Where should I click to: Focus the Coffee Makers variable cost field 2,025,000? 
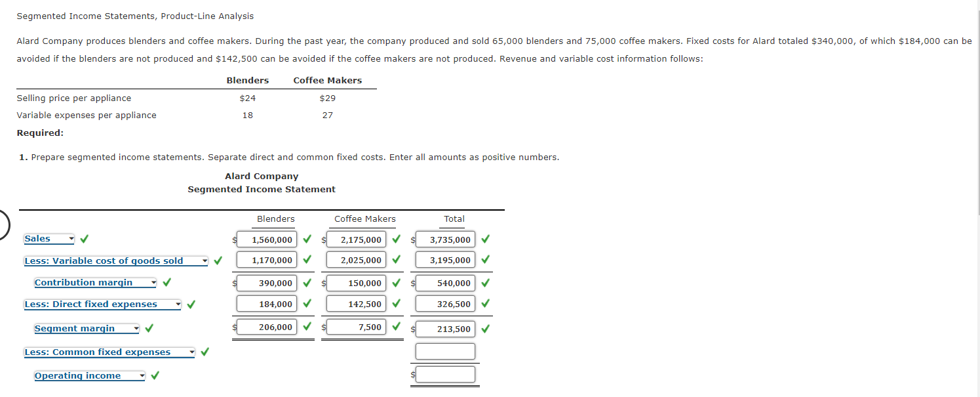coord(355,260)
